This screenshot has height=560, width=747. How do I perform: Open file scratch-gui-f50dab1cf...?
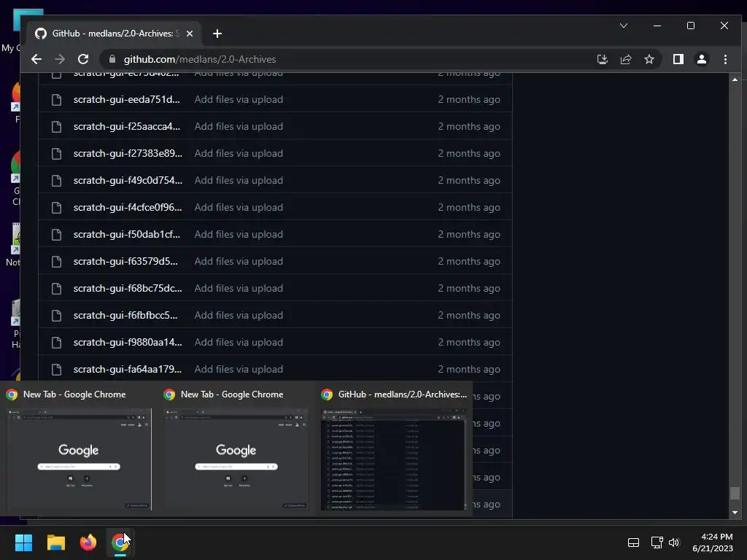127,234
